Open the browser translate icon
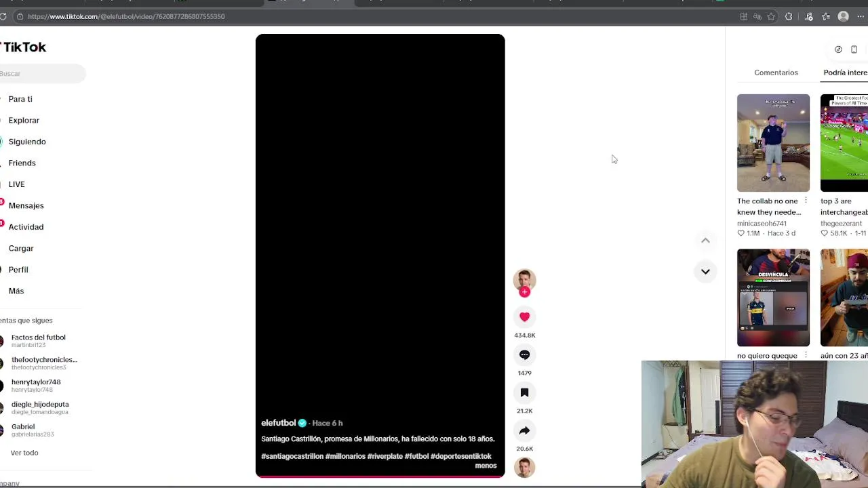Viewport: 868px width, 488px height. point(757,16)
